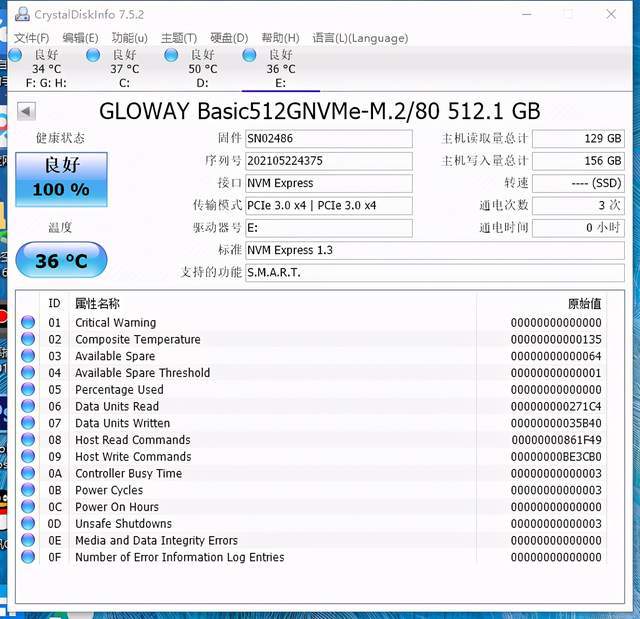Click the firmware field SN02486
This screenshot has width=640, height=619.
pyautogui.click(x=329, y=139)
